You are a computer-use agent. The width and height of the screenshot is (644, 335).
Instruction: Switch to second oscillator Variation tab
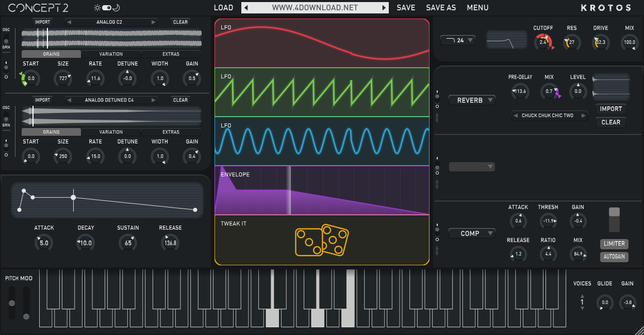click(x=111, y=132)
